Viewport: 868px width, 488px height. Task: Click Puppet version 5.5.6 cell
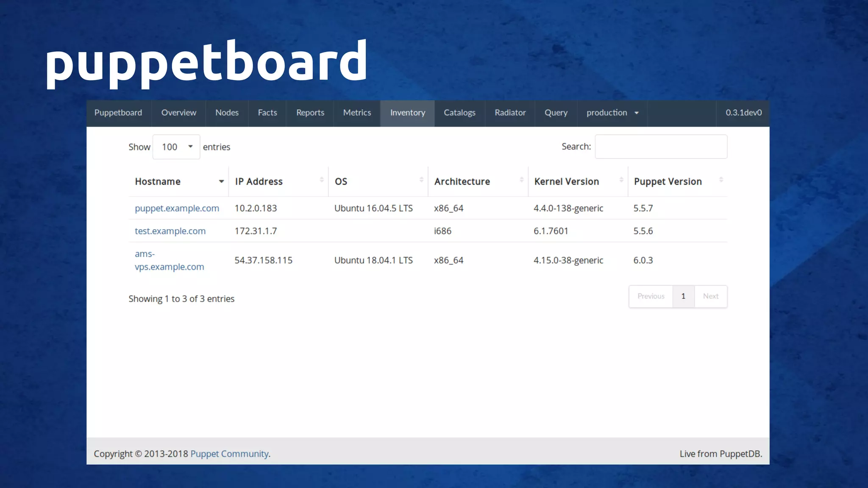click(643, 231)
